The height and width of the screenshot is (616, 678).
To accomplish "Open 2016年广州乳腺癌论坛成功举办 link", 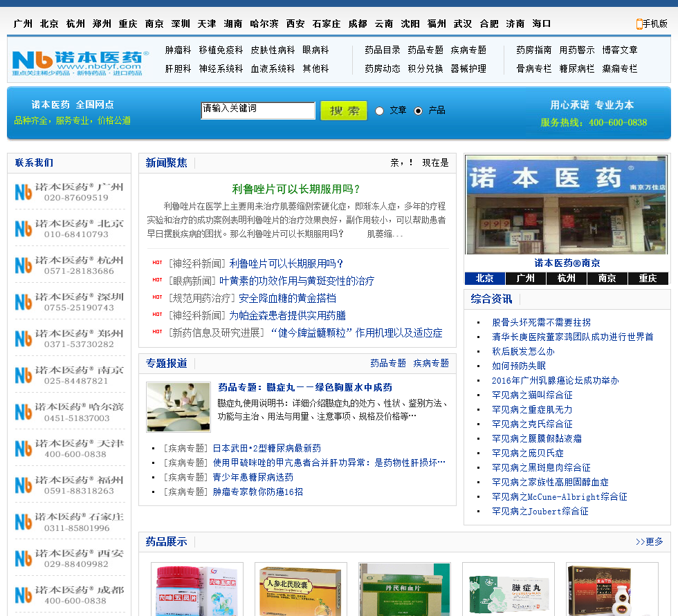I will click(x=555, y=380).
